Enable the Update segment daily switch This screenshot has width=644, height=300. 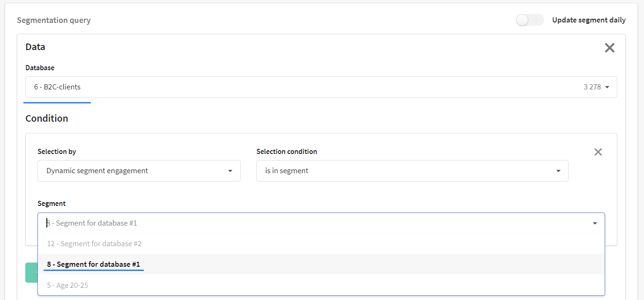pyautogui.click(x=530, y=20)
